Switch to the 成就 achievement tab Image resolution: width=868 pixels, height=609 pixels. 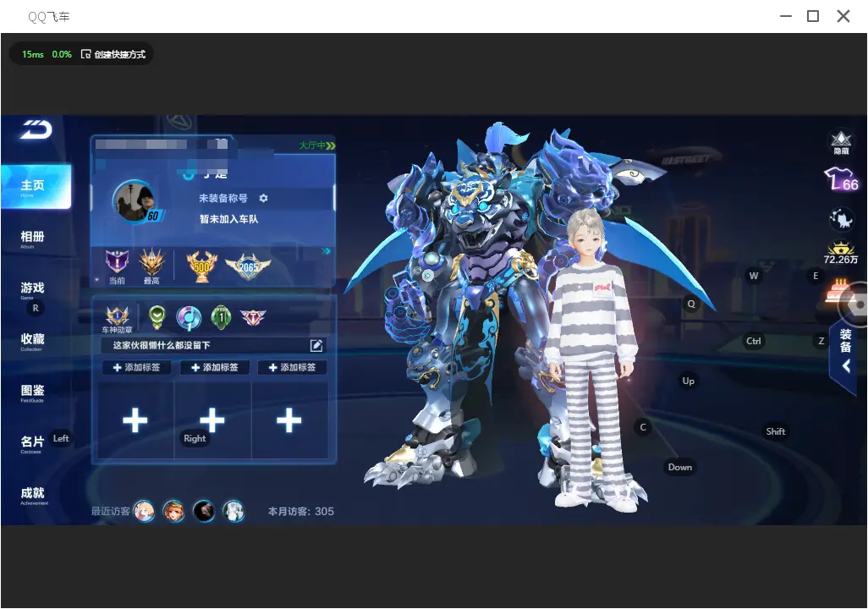pyautogui.click(x=33, y=495)
